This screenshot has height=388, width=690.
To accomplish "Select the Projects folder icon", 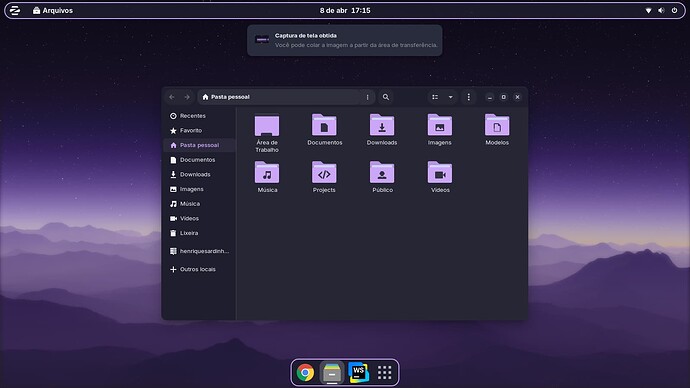I will click(x=324, y=173).
